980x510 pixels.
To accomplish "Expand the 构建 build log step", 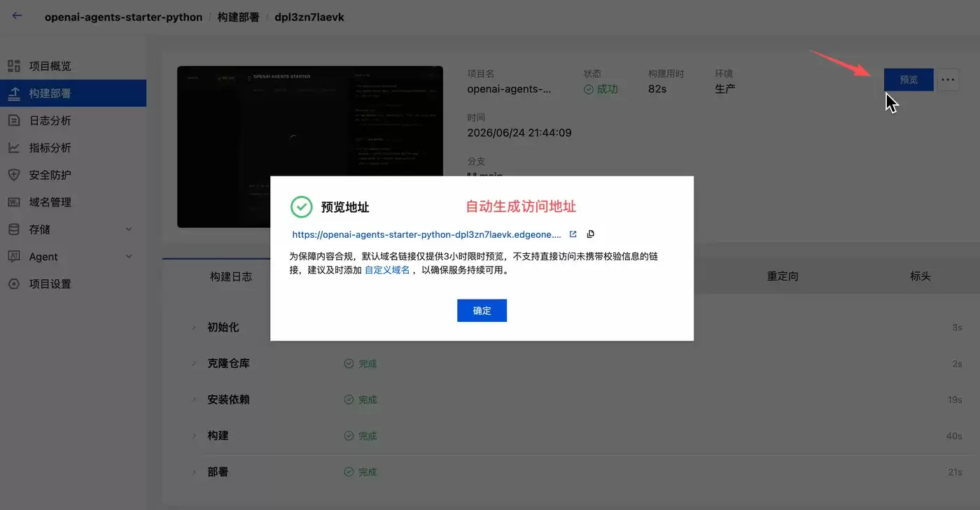I will point(194,436).
